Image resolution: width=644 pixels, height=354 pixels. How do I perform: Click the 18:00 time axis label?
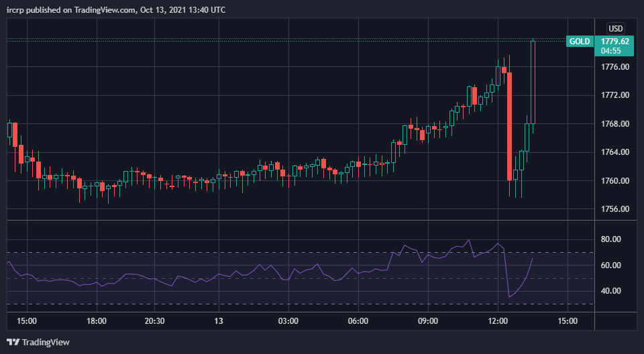(x=97, y=321)
